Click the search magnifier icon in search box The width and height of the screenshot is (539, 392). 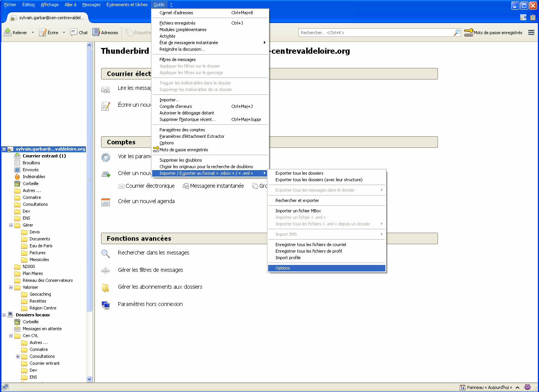click(x=456, y=33)
